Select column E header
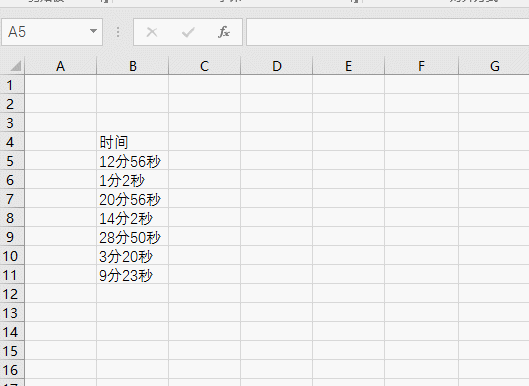529x386 pixels. 349,66
